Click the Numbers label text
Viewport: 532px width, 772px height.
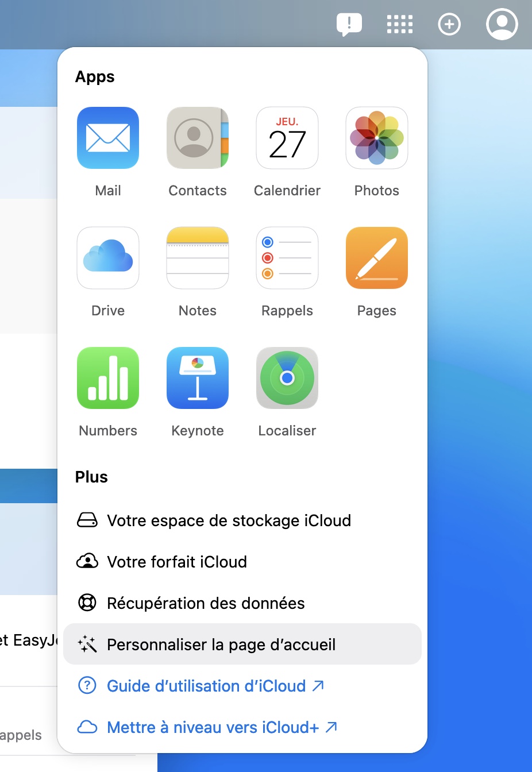pyautogui.click(x=108, y=431)
